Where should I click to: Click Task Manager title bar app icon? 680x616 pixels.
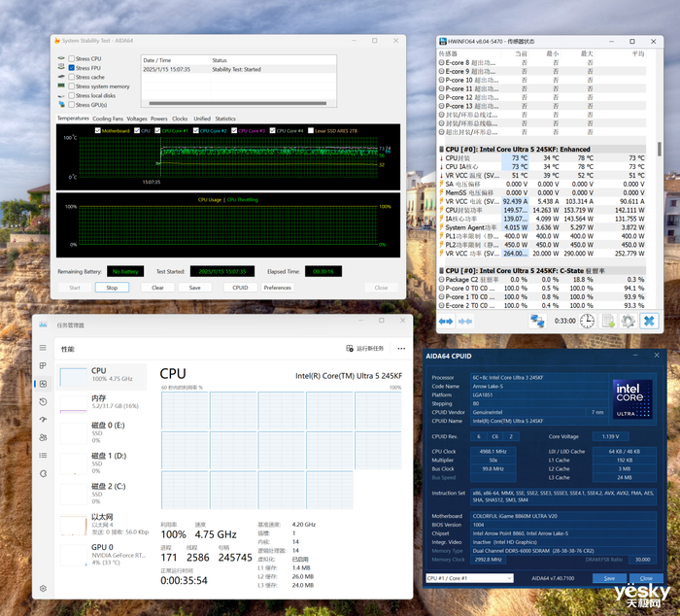point(43,325)
